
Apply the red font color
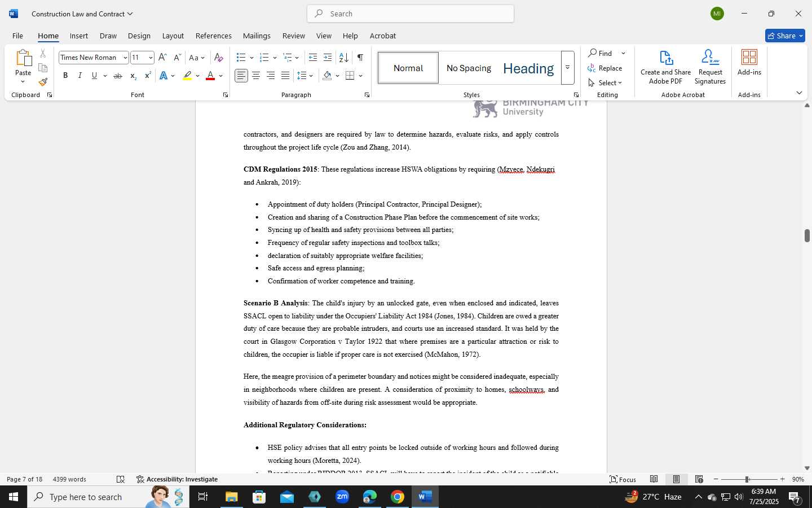tap(210, 76)
